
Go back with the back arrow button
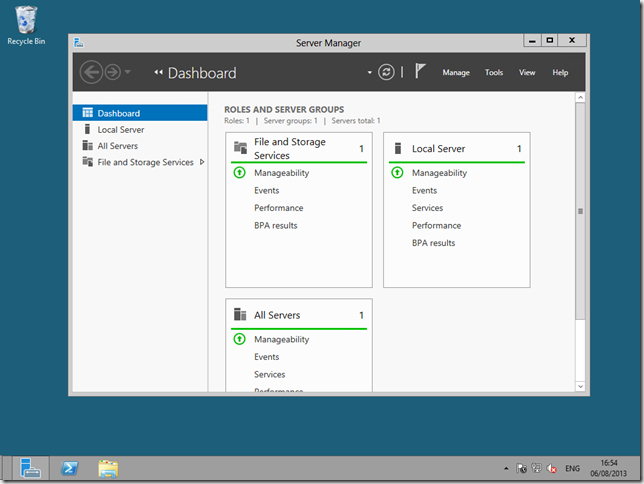[91, 72]
